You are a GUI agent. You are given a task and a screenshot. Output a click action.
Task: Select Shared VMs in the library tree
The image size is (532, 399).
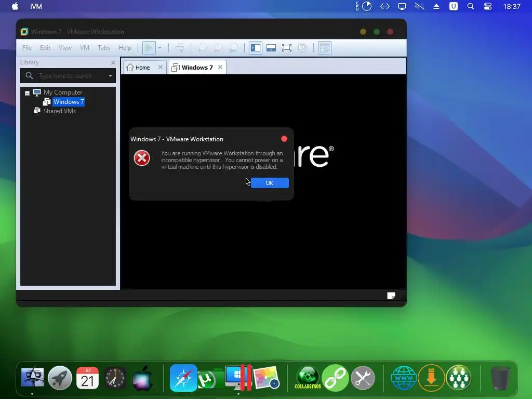pyautogui.click(x=59, y=111)
